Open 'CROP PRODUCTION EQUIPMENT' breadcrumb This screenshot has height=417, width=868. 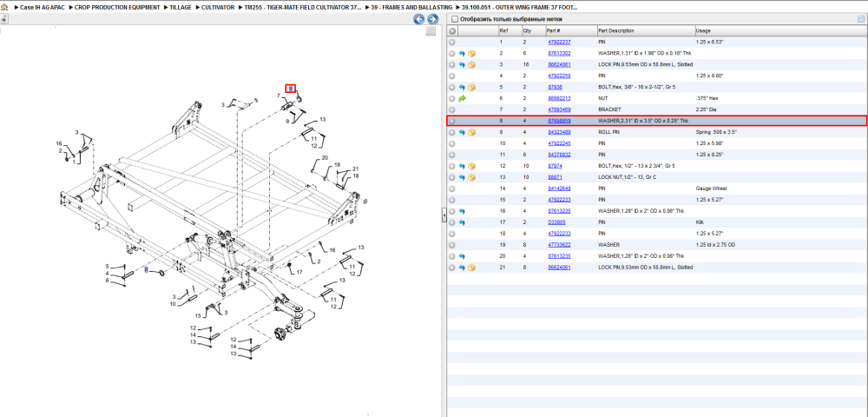coord(117,8)
